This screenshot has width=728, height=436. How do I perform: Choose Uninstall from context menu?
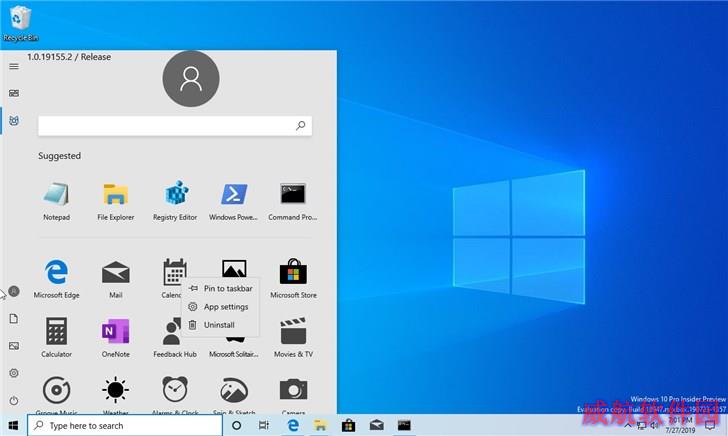221,325
